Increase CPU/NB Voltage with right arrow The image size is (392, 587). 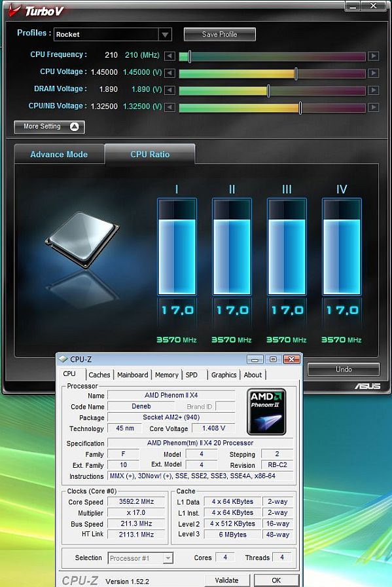[373, 107]
